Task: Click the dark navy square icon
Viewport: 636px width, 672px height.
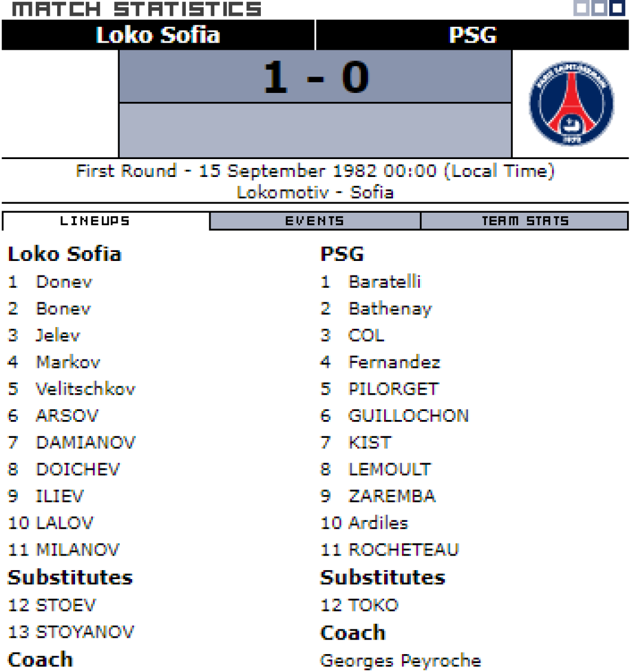Action: (617, 8)
